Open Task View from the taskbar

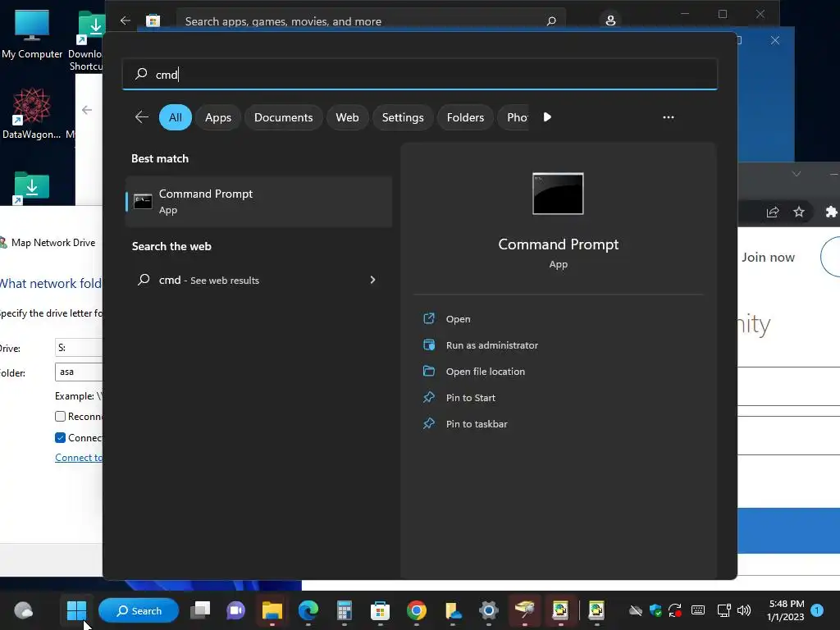(200, 610)
